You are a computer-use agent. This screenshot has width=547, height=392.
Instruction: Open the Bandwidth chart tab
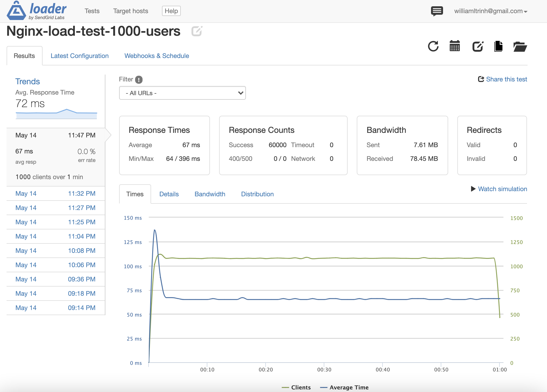(x=210, y=194)
